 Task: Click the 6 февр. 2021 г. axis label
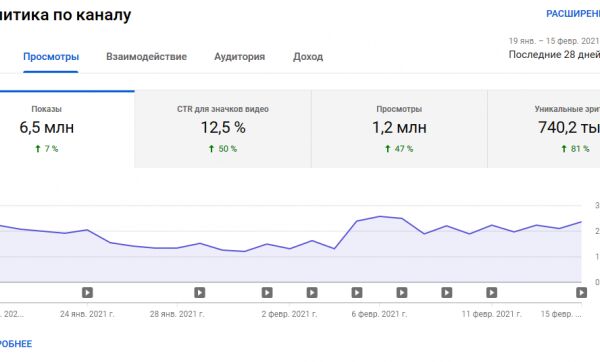pyautogui.click(x=379, y=314)
